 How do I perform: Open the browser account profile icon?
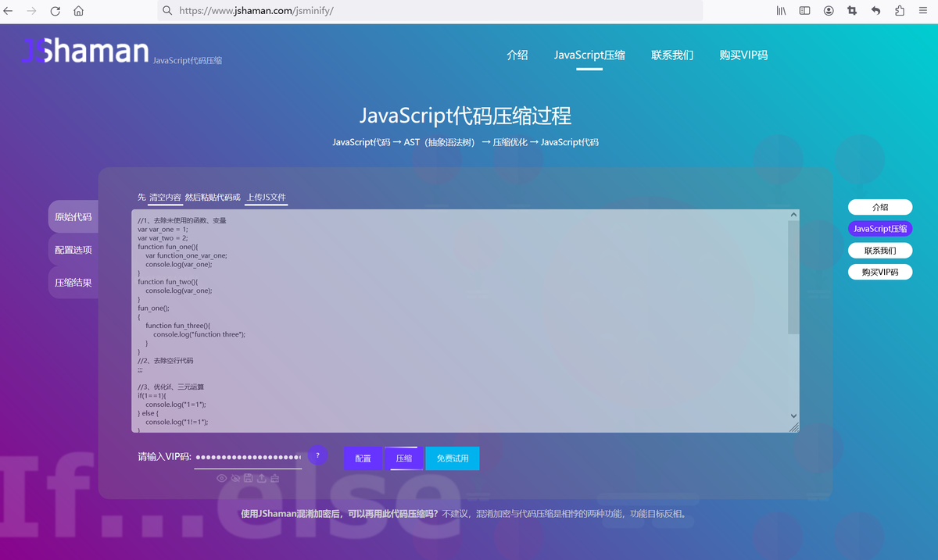point(829,11)
